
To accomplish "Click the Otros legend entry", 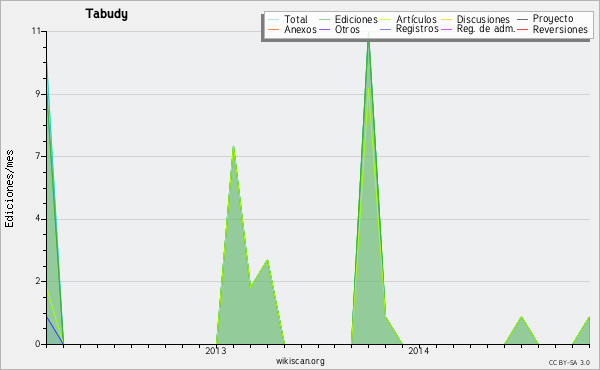I will [347, 29].
